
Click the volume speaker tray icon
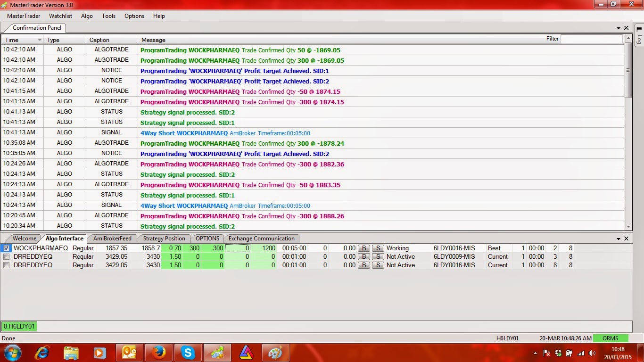coord(592,353)
